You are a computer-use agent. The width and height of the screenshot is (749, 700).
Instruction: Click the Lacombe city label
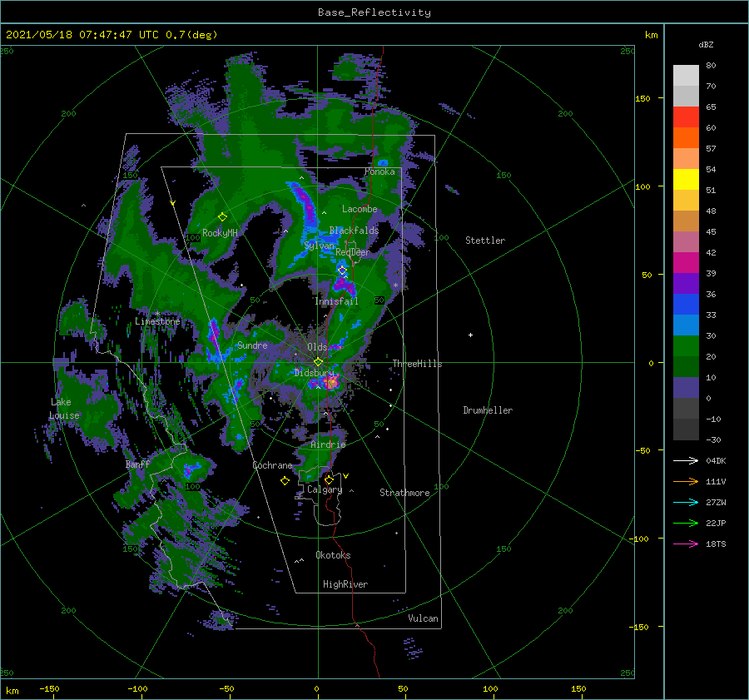click(x=360, y=209)
